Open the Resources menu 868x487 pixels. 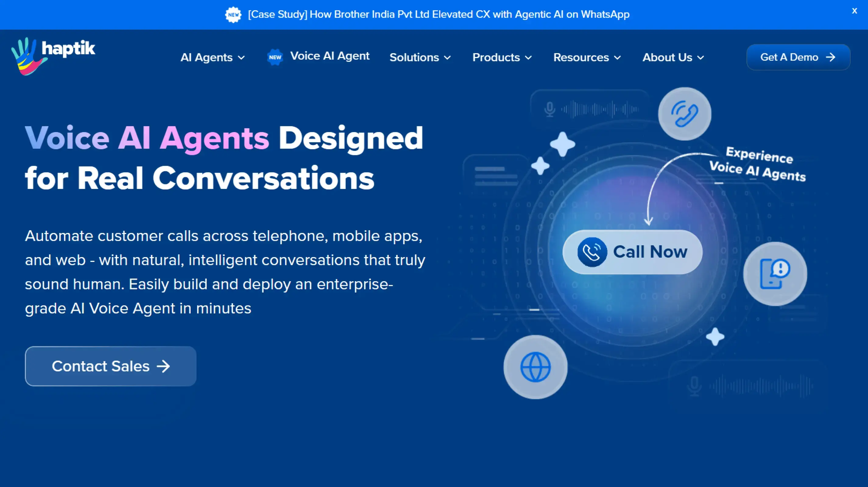[x=587, y=57]
